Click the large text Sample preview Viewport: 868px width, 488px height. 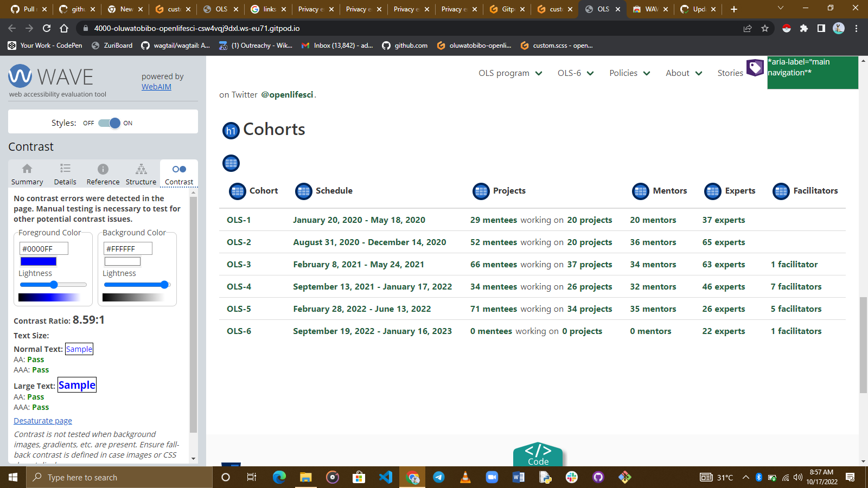pyautogui.click(x=77, y=385)
